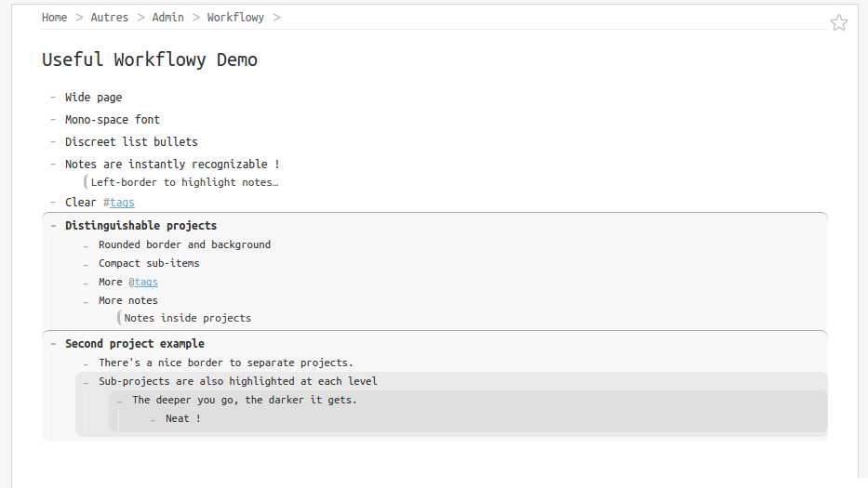
Task: Click the bullet beside More @tags
Action: 87,284
